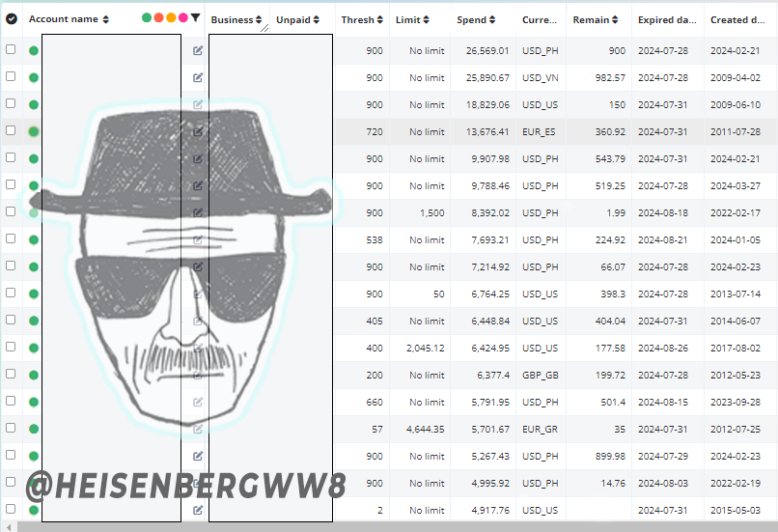This screenshot has height=532, width=778.
Task: Click the green status dot in the 6,448.84 row
Action: (x=34, y=321)
